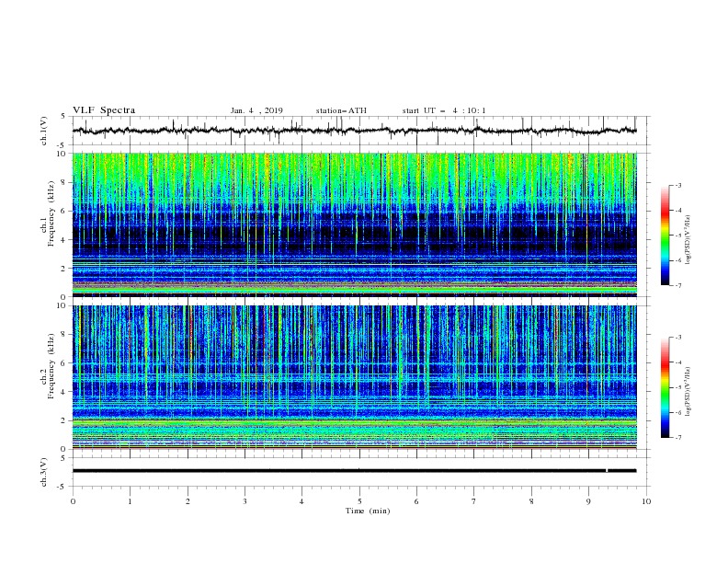Click the "-4" tick on ch.2 colorbar

tap(677, 362)
